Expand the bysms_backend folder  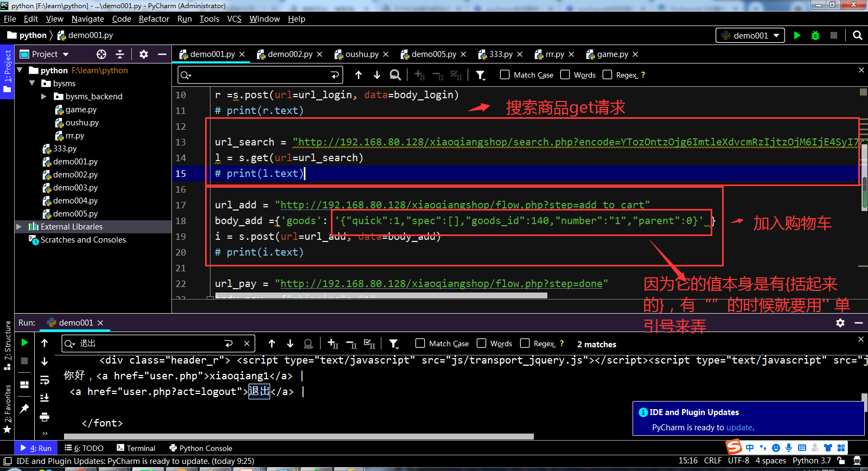[x=44, y=97]
